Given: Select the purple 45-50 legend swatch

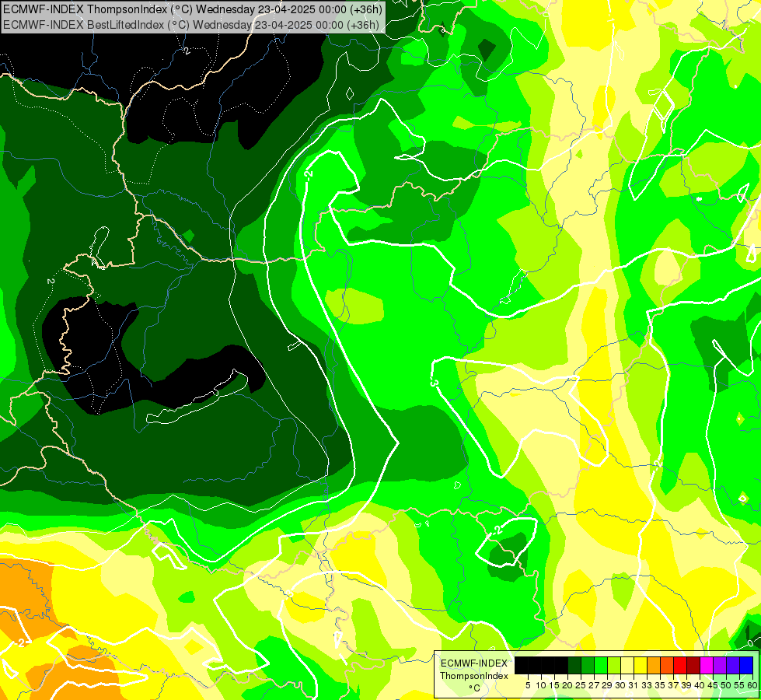Looking at the screenshot, I should coord(720,665).
